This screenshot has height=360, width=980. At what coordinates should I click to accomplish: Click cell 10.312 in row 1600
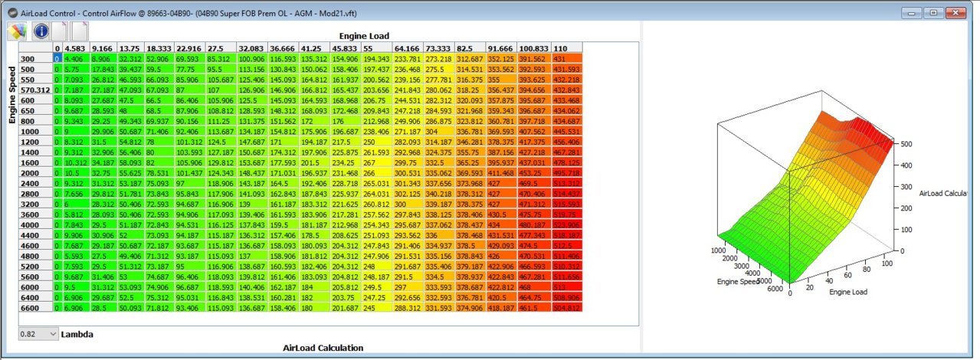click(x=76, y=163)
